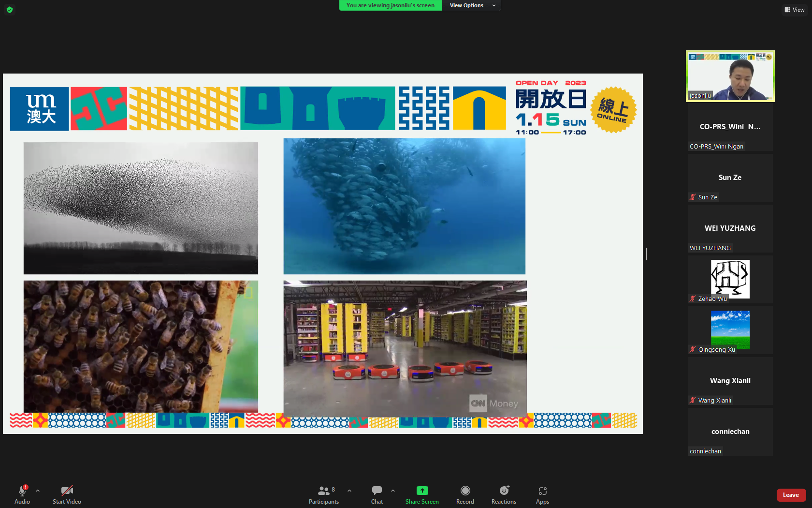Viewport: 812px width, 508px height.
Task: Select jasonliu's video thumbnail
Action: click(730, 76)
